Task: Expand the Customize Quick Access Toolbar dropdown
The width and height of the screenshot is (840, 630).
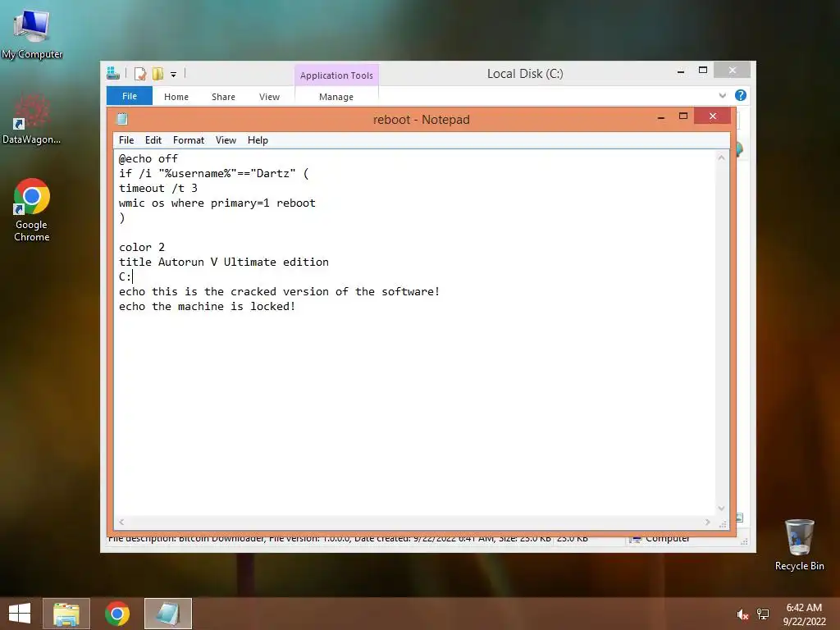Action: coord(174,75)
